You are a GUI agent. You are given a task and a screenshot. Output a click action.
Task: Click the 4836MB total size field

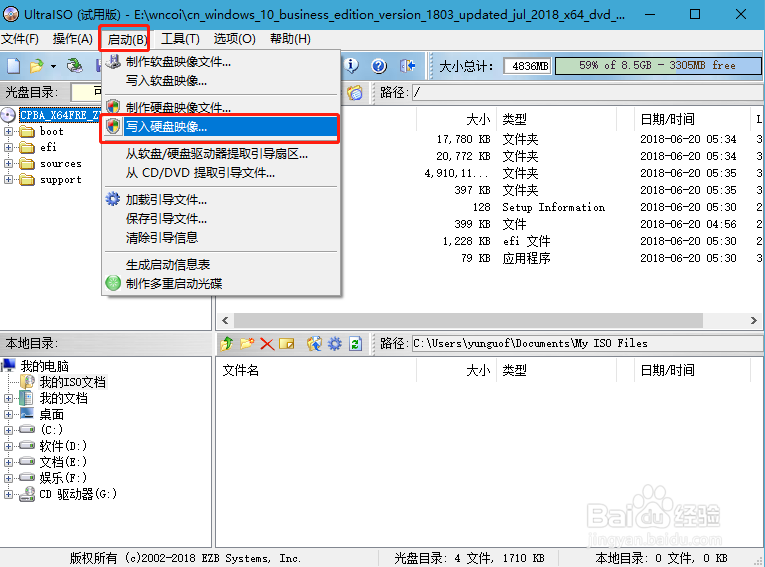click(527, 66)
